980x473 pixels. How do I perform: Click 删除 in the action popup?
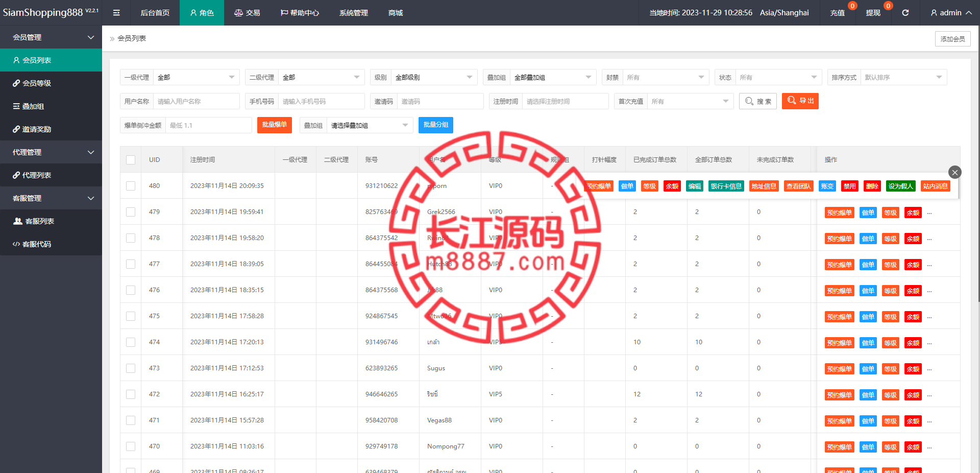pos(872,186)
